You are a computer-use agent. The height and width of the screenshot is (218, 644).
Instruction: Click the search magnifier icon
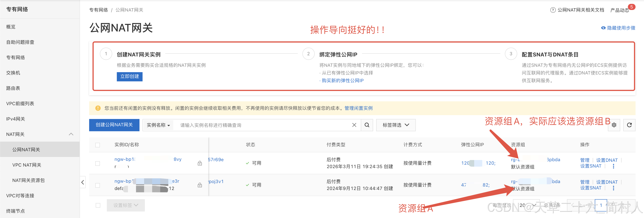coord(367,125)
